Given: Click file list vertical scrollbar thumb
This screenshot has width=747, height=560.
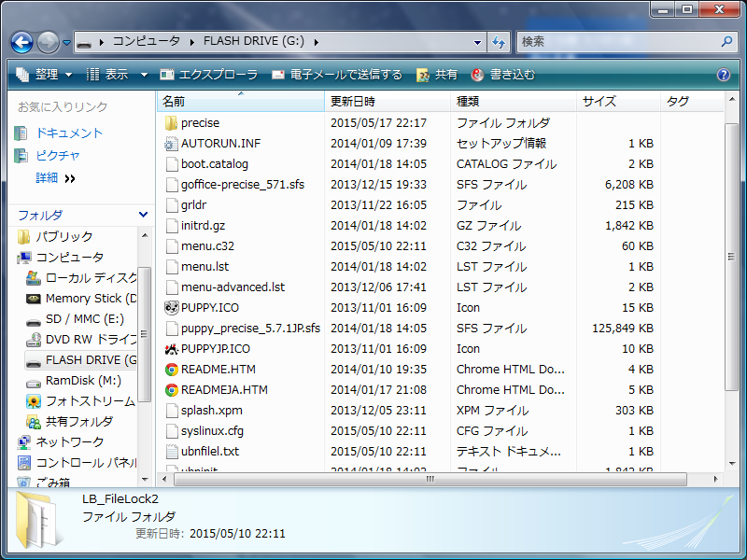Looking at the screenshot, I should [x=731, y=258].
